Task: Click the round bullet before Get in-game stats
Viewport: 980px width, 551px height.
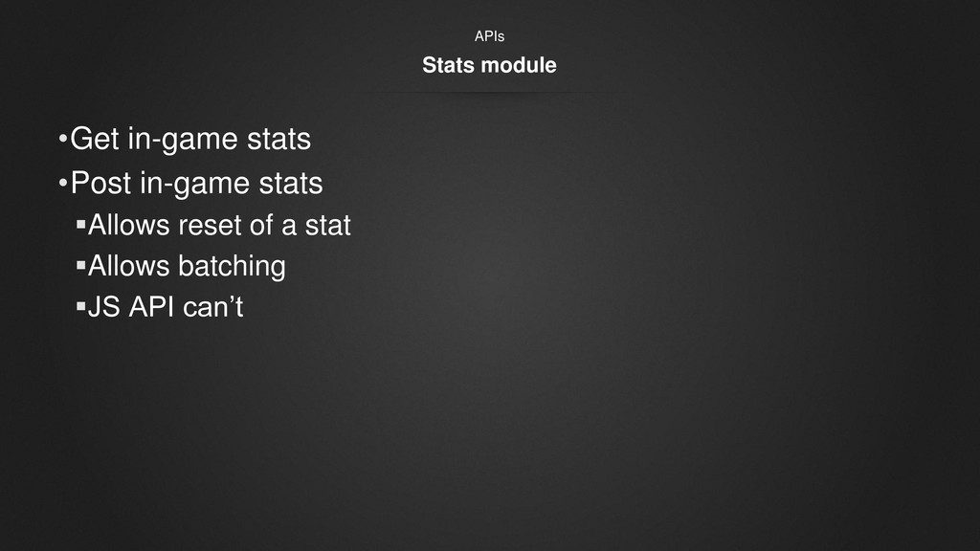Action: tap(62, 139)
